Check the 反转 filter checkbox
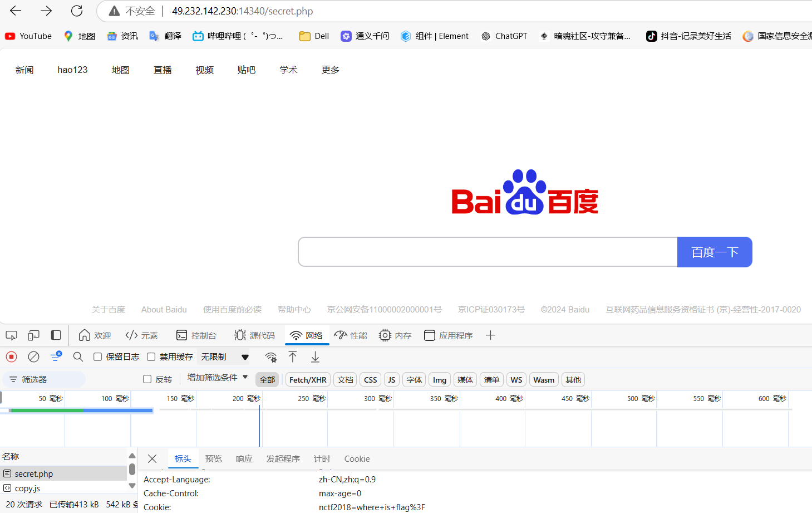Image resolution: width=812 pixels, height=513 pixels. pos(147,379)
